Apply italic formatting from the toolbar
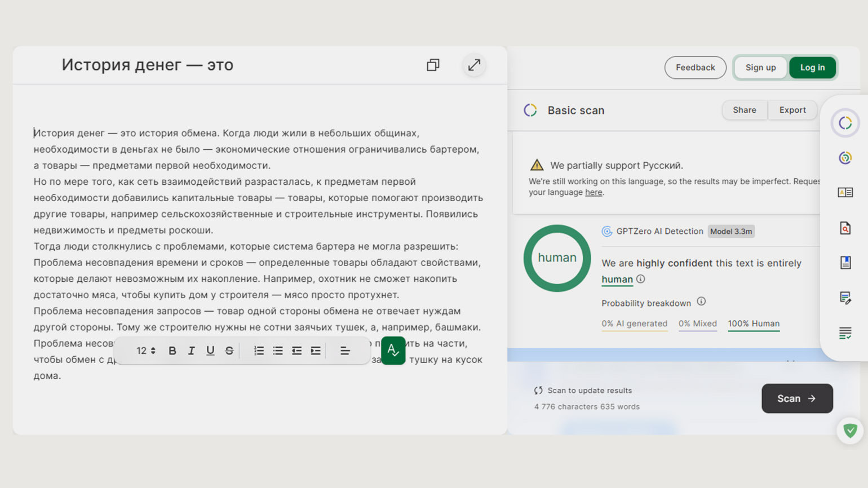 tap(191, 351)
